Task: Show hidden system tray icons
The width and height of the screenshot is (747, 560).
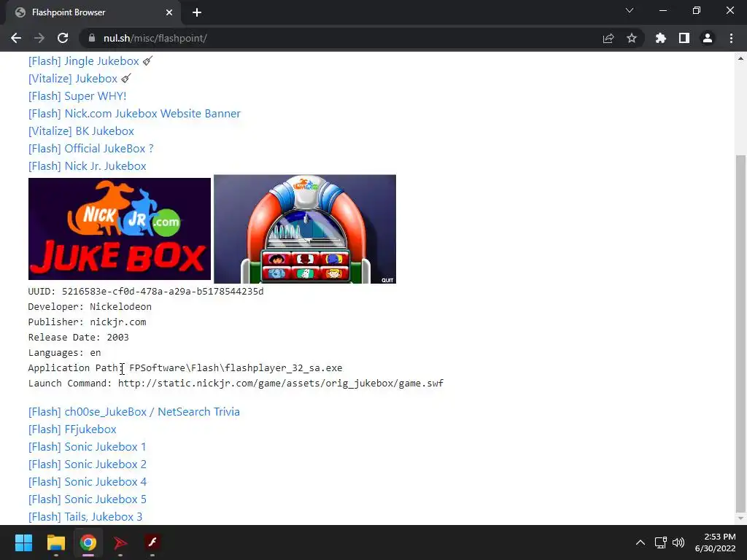Action: click(x=640, y=542)
